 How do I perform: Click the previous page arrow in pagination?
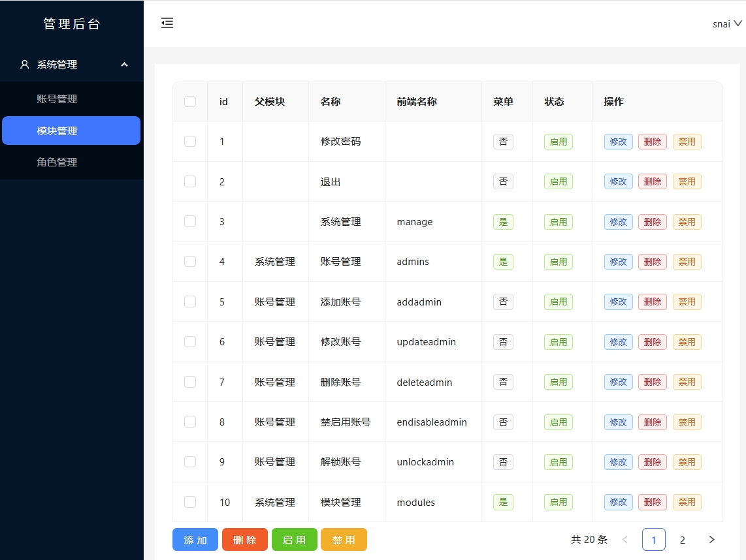pos(625,540)
